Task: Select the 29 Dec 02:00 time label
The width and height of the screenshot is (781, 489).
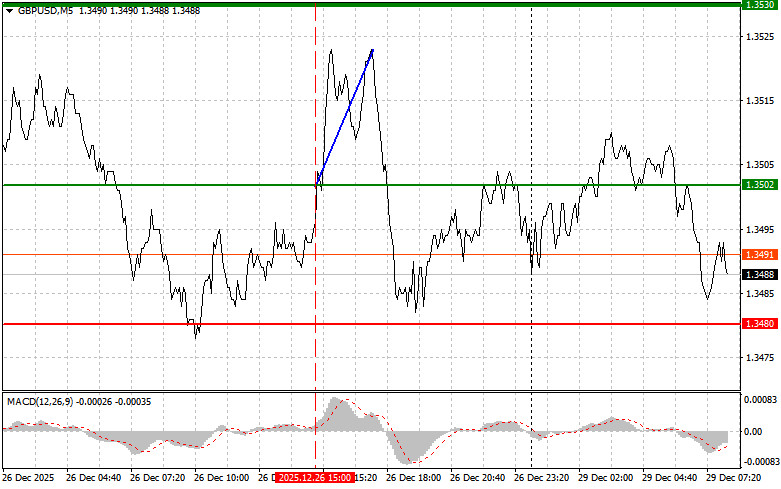Action: [x=605, y=478]
